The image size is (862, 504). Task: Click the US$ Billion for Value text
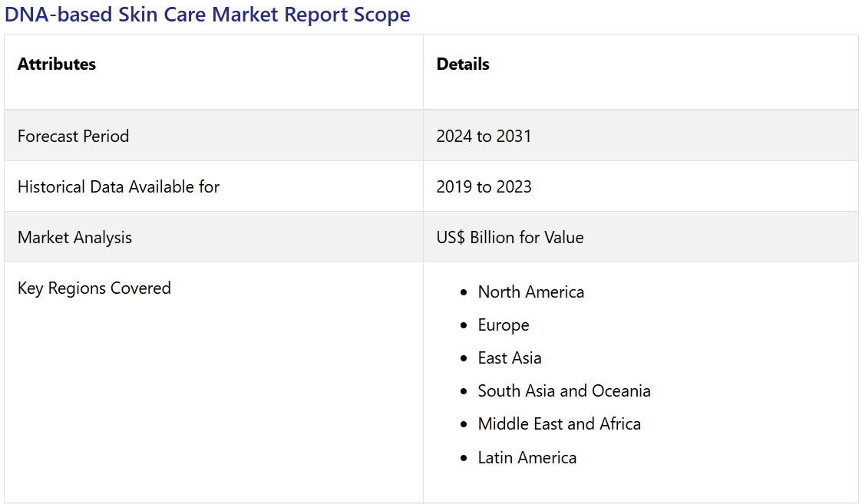coord(510,238)
